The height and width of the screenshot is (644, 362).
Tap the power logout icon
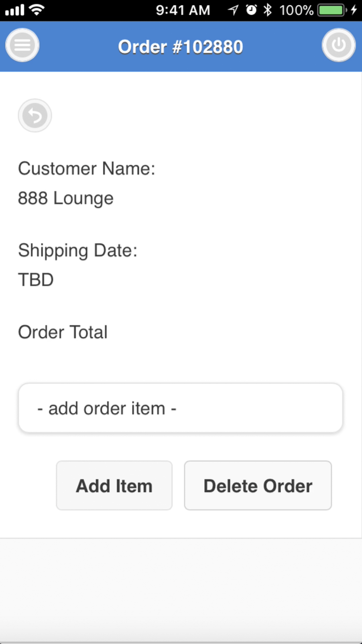(x=338, y=45)
